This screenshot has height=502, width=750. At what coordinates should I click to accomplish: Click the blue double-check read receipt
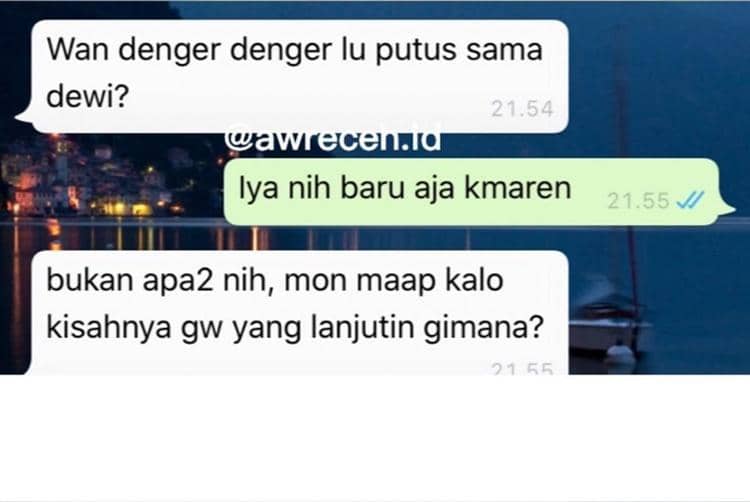[x=690, y=200]
